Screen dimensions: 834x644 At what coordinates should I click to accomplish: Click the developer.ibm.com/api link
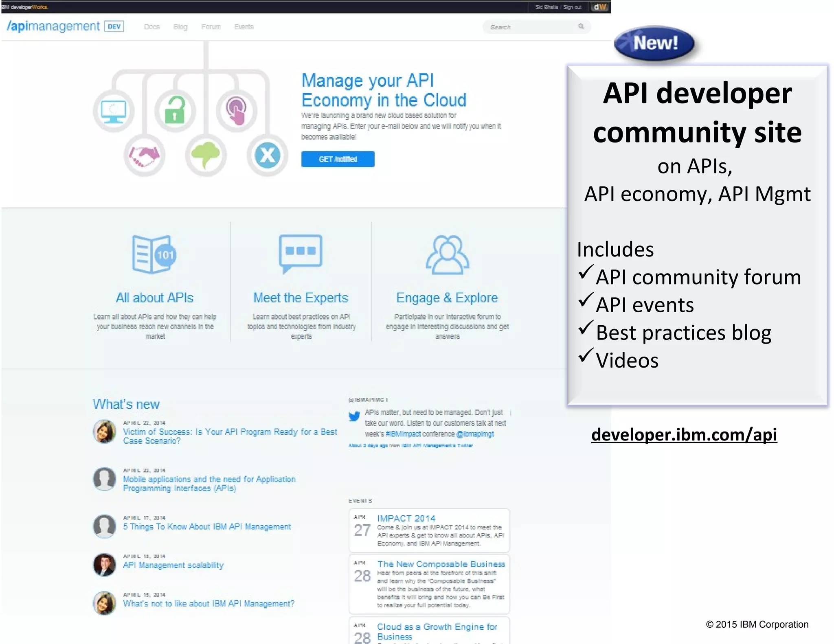coord(684,435)
